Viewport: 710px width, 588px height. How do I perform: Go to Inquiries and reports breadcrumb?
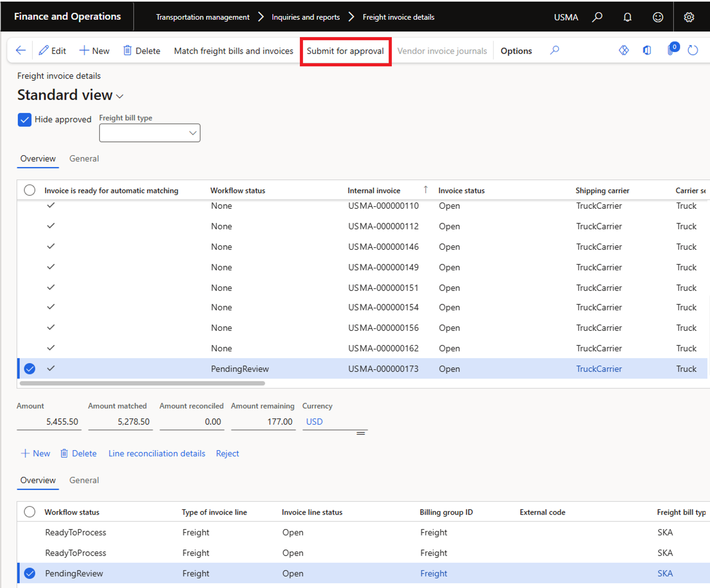(306, 17)
